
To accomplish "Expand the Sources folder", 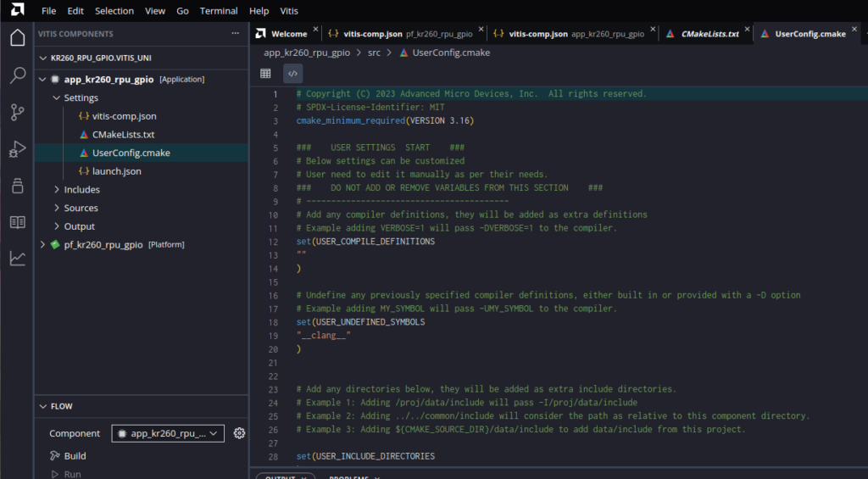I will [x=57, y=208].
